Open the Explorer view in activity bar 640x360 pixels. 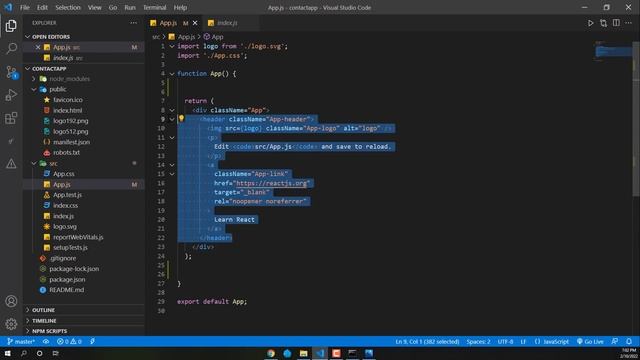(x=11, y=26)
